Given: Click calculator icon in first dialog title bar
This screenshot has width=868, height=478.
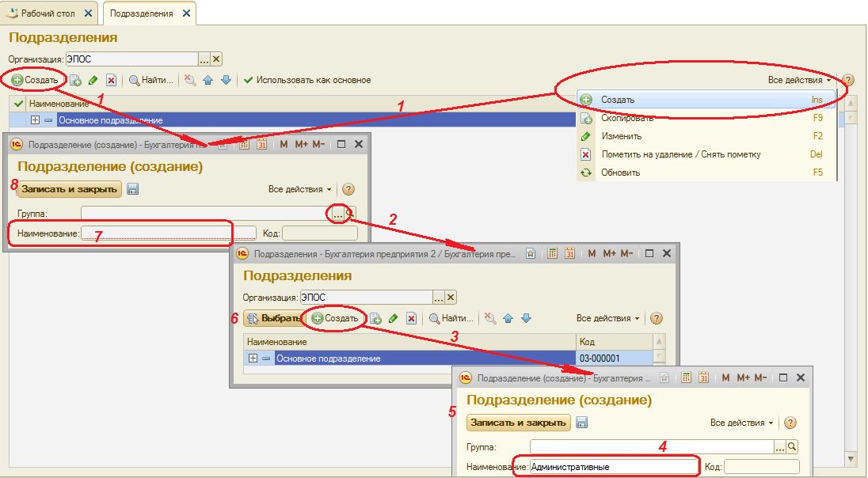Looking at the screenshot, I should [244, 144].
